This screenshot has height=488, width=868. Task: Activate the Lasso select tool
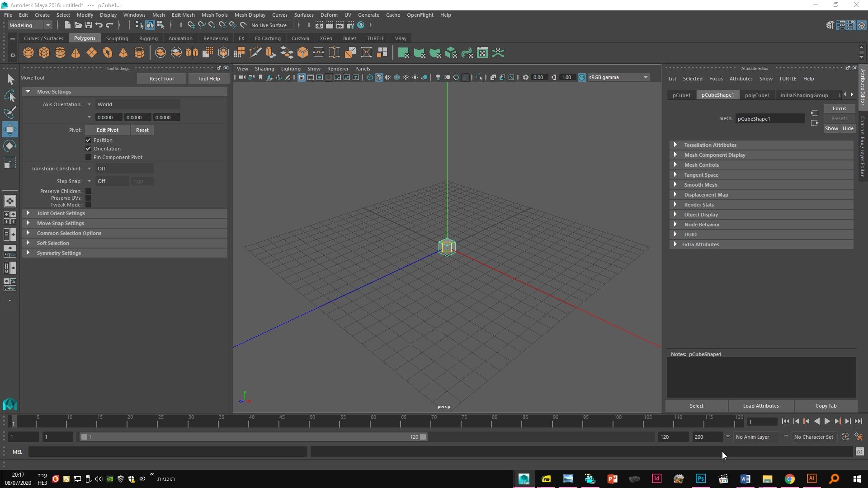point(10,96)
